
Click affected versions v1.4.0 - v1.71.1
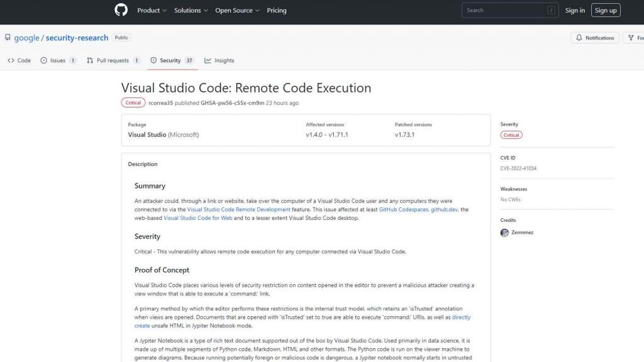pyautogui.click(x=327, y=134)
